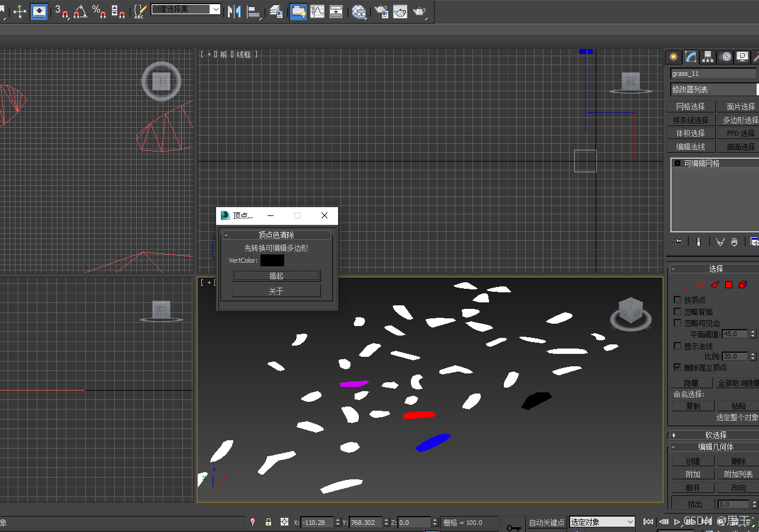Click make unique icon in stack

(720, 241)
